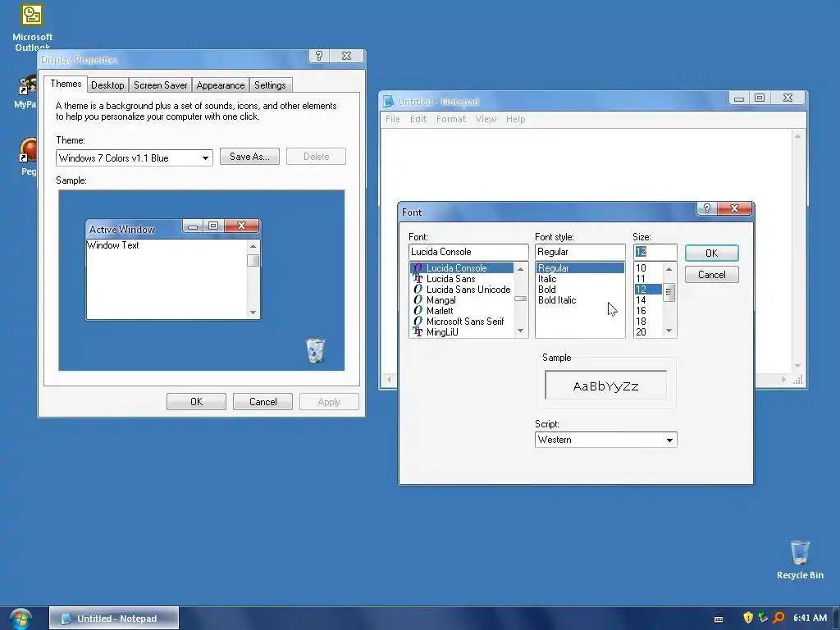This screenshot has width=840, height=630.
Task: Choose Regular font style in list
Action: [580, 268]
